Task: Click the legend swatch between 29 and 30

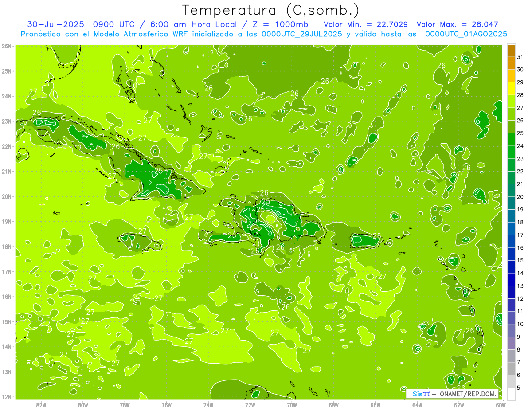Action: tap(512, 76)
